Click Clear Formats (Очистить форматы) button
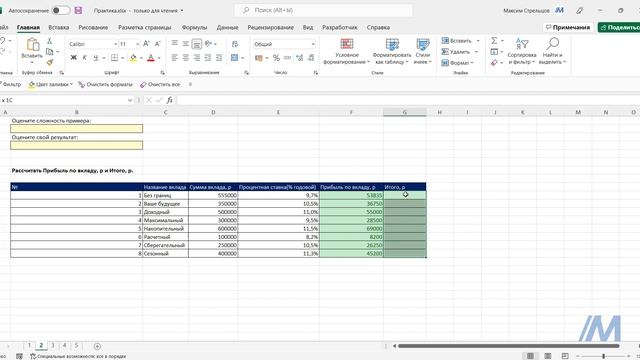 click(105, 84)
